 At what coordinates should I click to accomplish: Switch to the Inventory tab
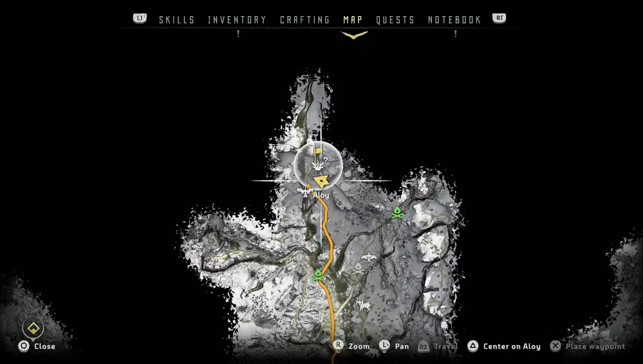click(237, 20)
